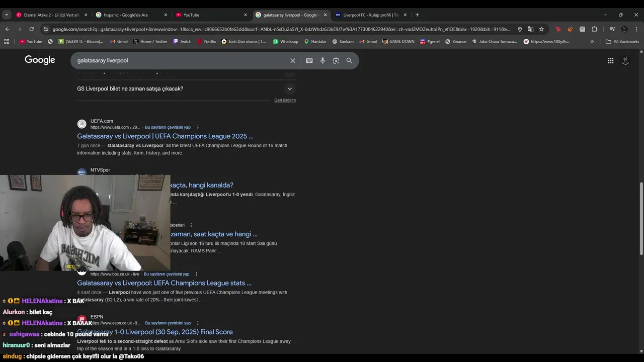The image size is (644, 362).
Task: Open the Josh Dun drums bookmark
Action: [x=244, y=41]
